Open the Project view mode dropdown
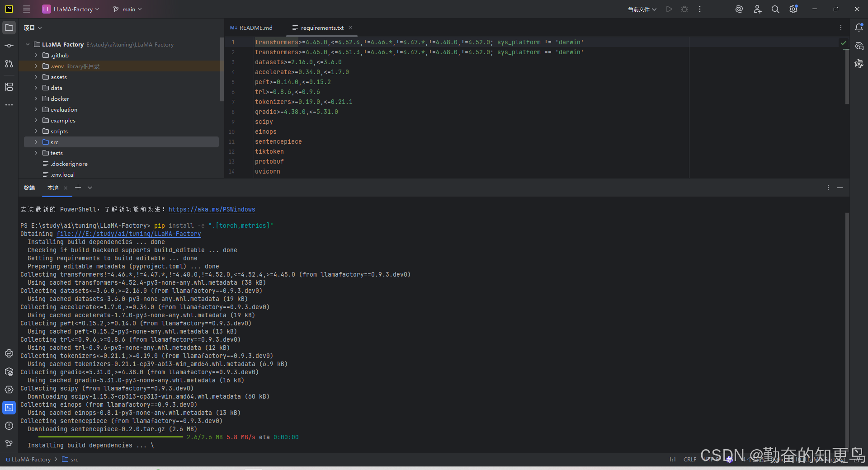Viewport: 868px width, 470px height. point(33,28)
